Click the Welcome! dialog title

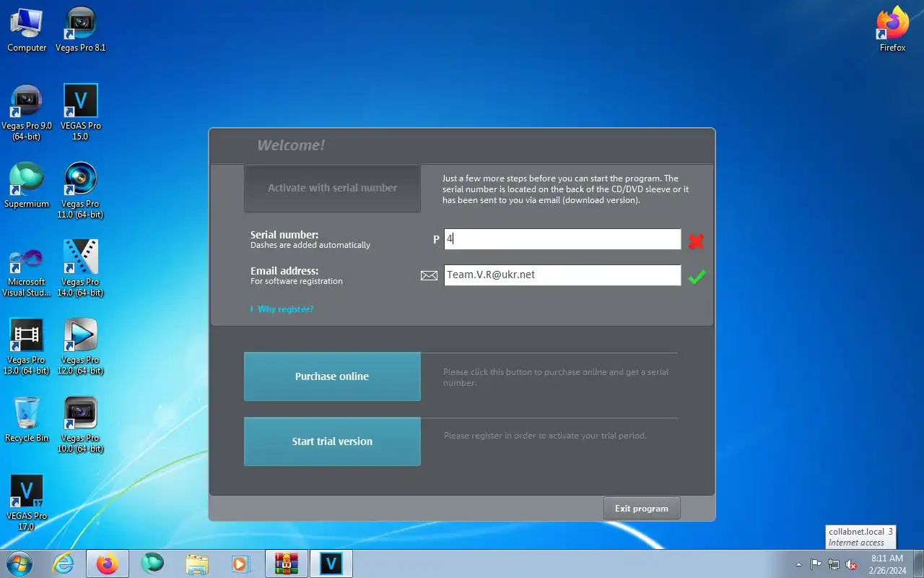pos(291,145)
